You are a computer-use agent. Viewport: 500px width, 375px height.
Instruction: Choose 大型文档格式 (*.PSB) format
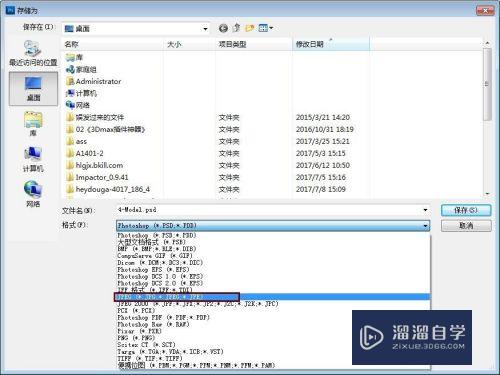click(x=273, y=242)
